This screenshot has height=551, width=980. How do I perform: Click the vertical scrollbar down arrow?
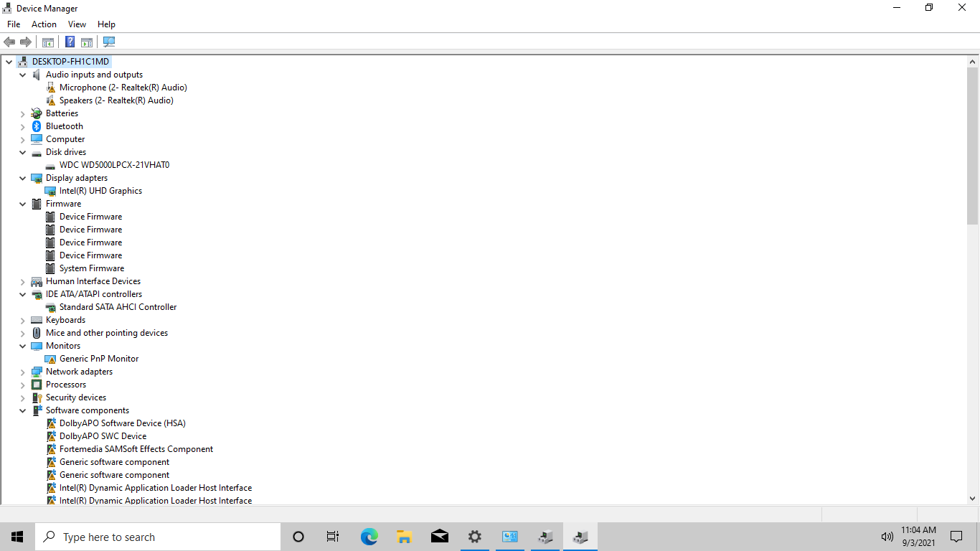pyautogui.click(x=973, y=498)
